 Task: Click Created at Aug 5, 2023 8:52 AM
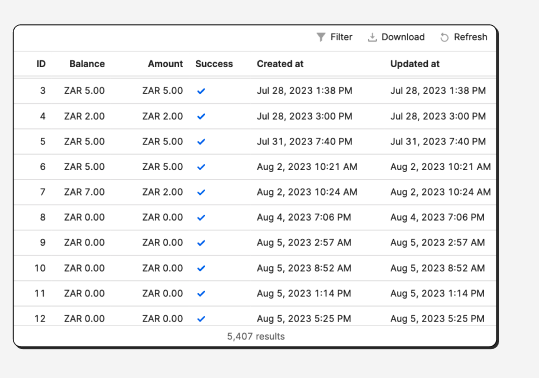pos(304,268)
